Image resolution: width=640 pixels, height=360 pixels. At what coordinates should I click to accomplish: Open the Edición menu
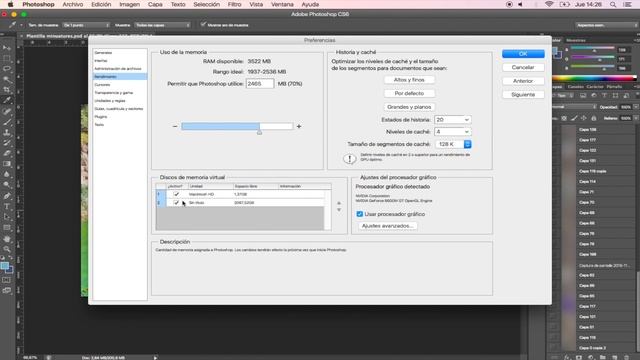tap(101, 4)
